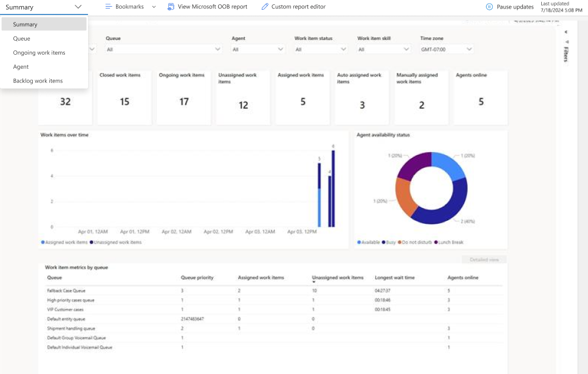Click Default entity queue row

pos(273,319)
